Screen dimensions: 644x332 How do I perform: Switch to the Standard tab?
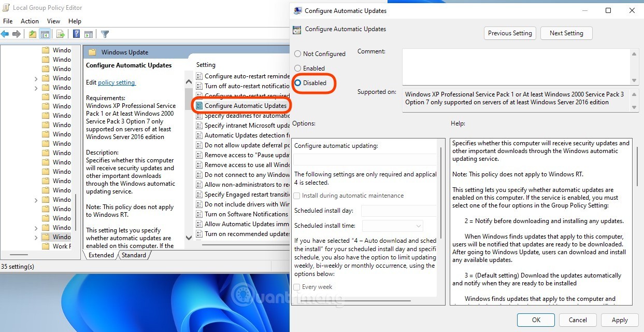(134, 255)
